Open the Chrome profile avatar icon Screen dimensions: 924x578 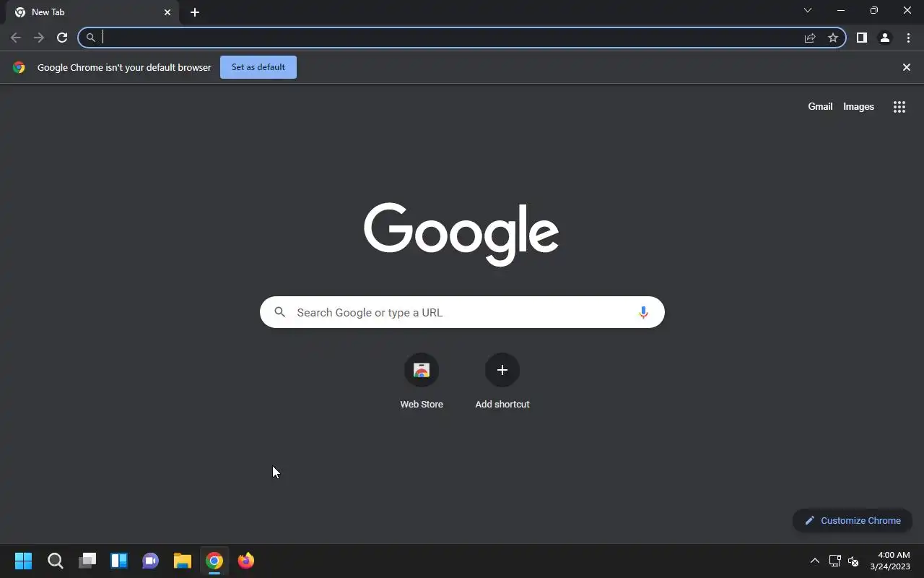click(x=884, y=38)
